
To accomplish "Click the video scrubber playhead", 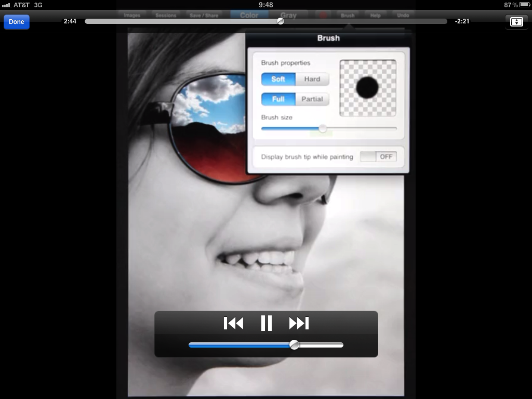I will 281,21.
